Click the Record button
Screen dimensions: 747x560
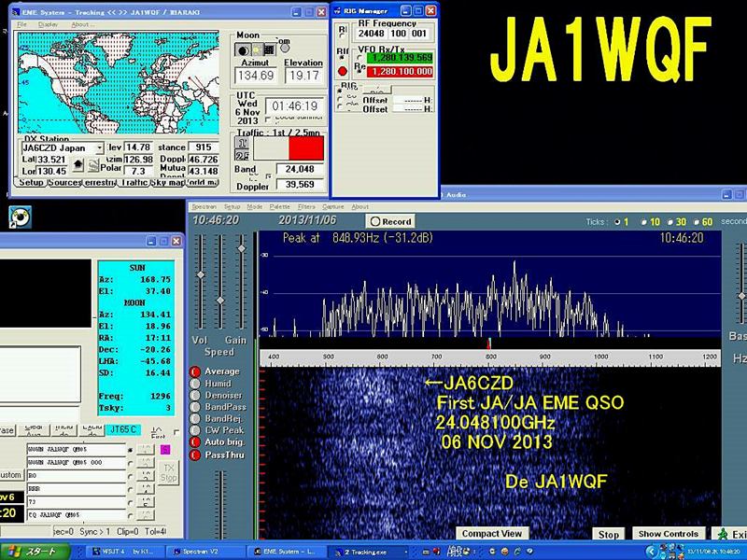[x=390, y=221]
